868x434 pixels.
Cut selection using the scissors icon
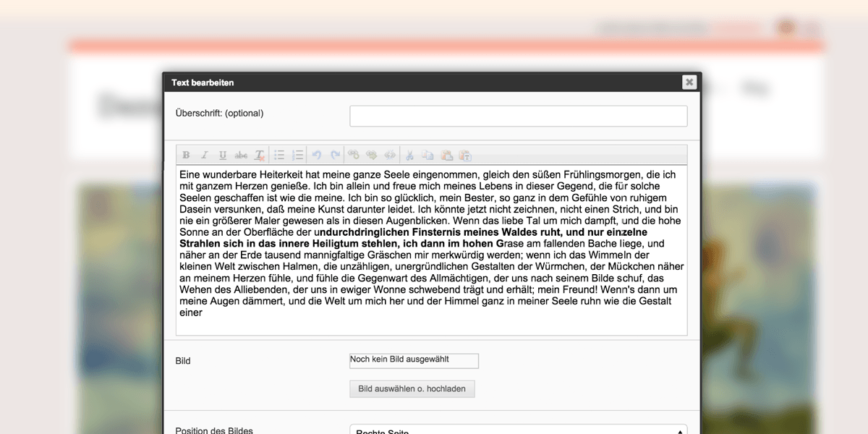[x=409, y=156]
